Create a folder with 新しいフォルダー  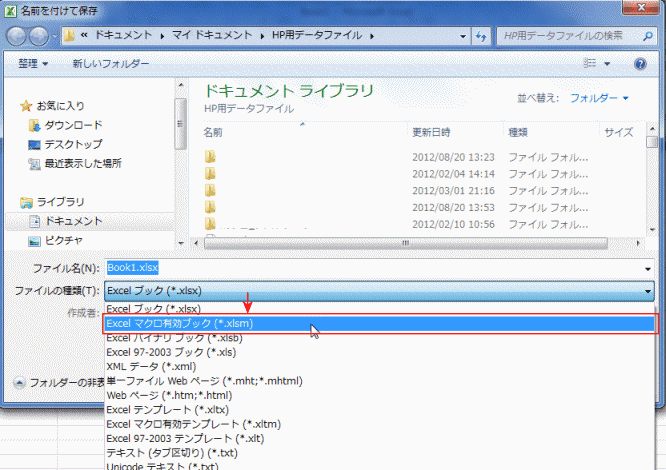pyautogui.click(x=111, y=64)
